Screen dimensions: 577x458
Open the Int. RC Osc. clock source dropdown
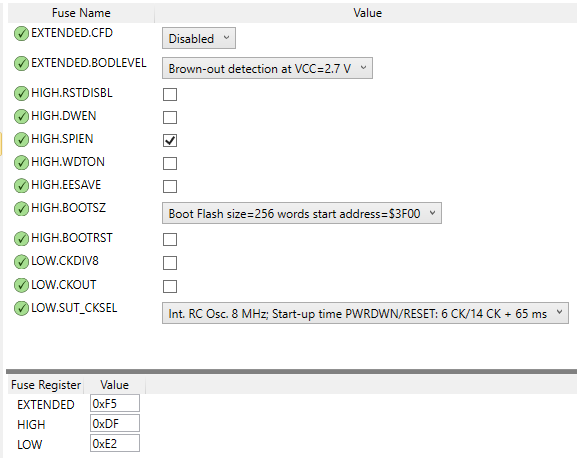365,313
